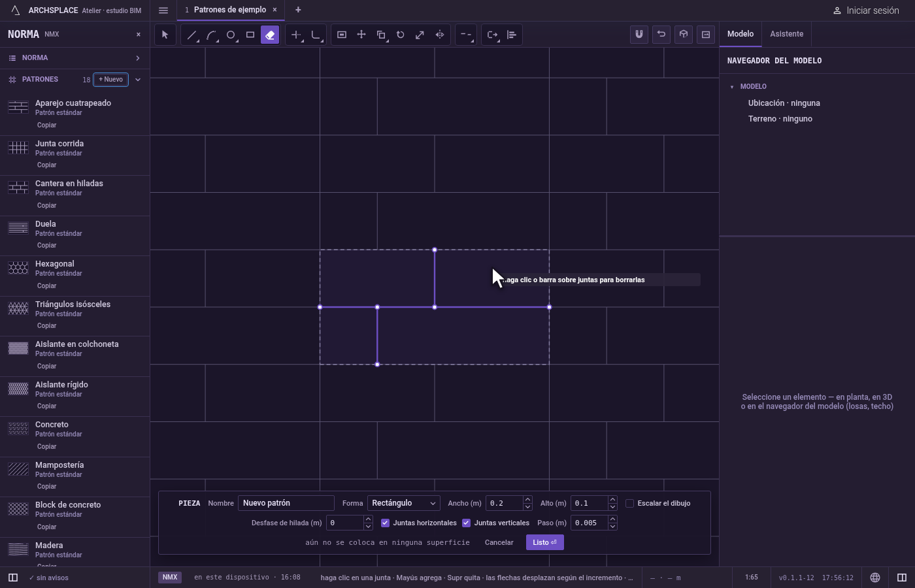The width and height of the screenshot is (915, 588).
Task: Increase the Alto (m) stepper
Action: point(612,500)
